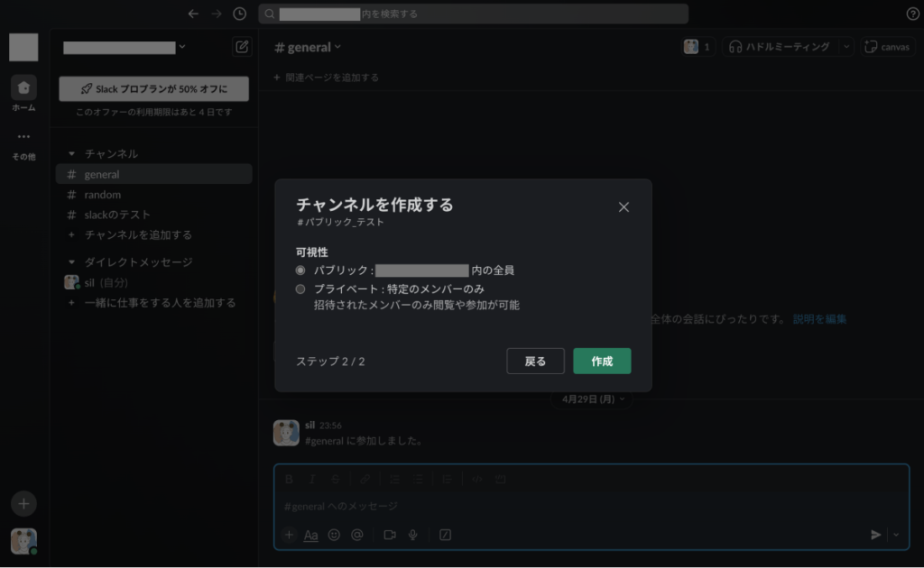
Task: Open the history clock icon
Action: [239, 14]
